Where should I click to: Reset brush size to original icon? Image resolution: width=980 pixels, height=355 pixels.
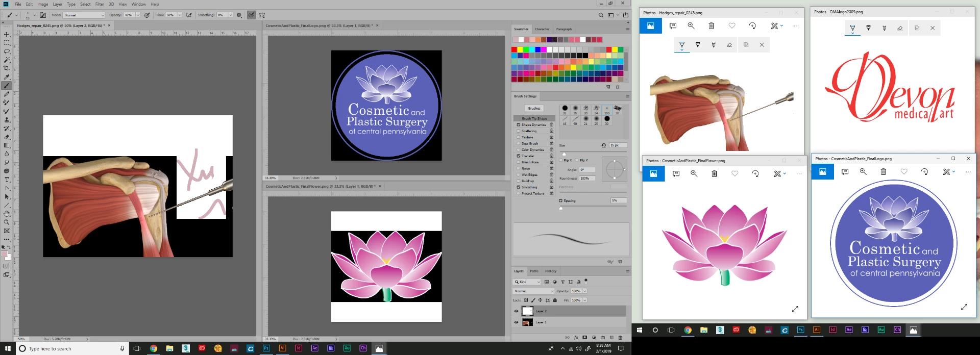pos(604,145)
